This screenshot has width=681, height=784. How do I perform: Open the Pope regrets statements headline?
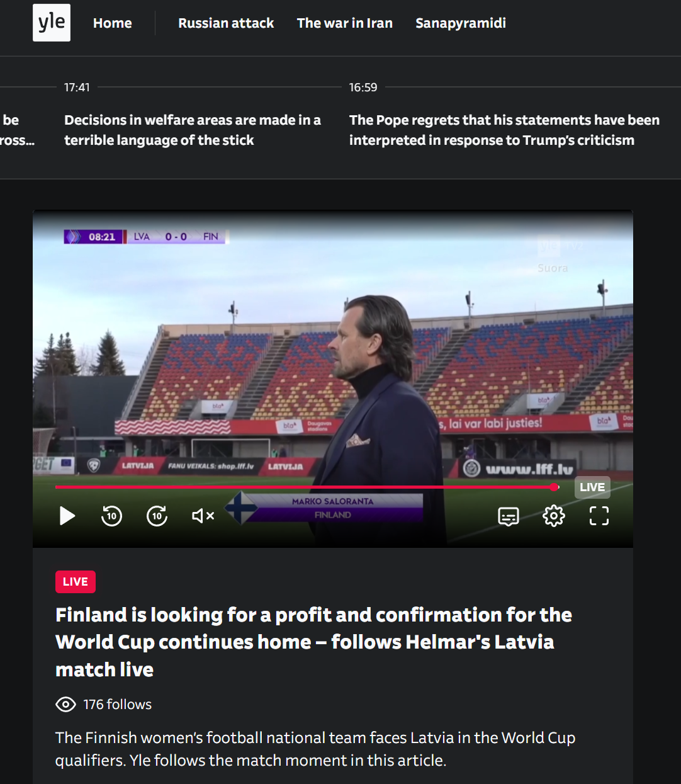point(504,130)
